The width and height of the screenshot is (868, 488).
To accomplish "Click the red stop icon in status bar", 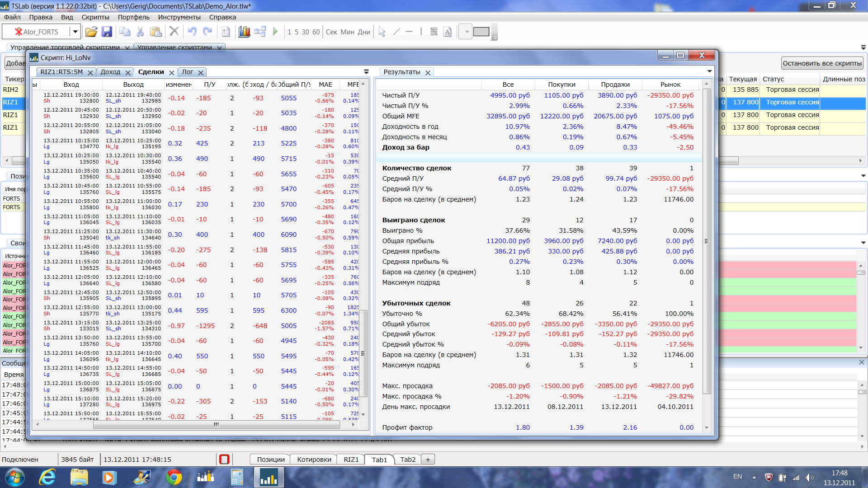I will click(224, 460).
